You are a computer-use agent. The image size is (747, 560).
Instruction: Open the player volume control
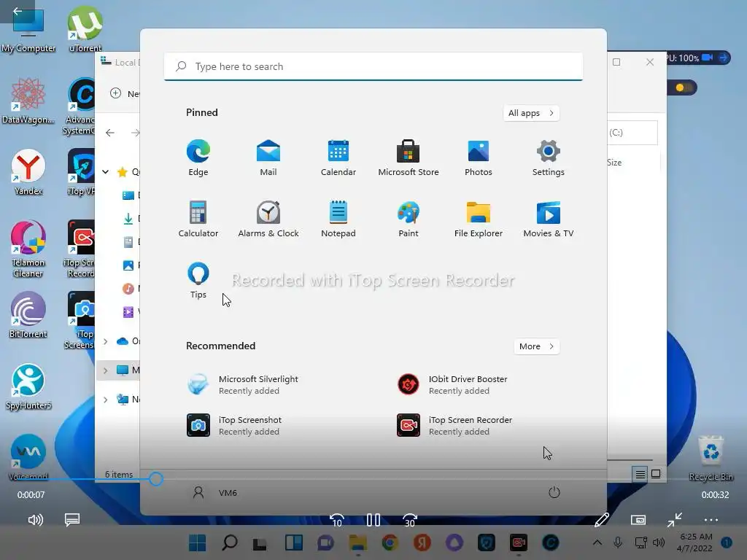(x=35, y=519)
